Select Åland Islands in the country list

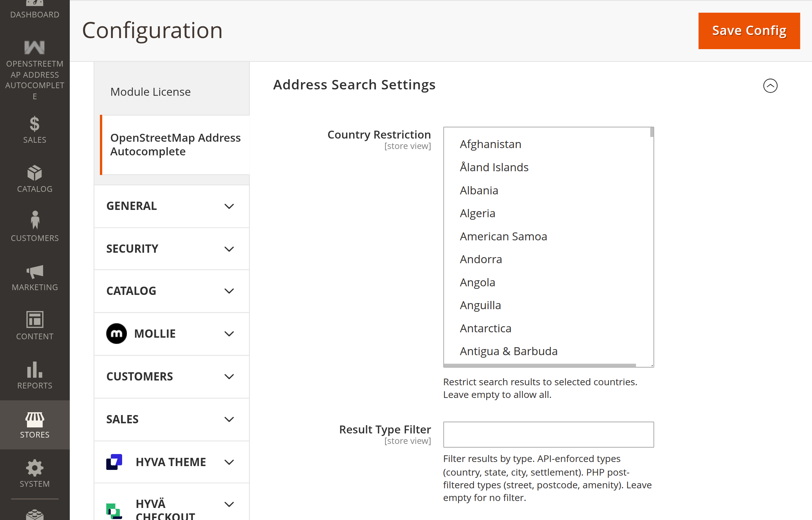click(494, 167)
